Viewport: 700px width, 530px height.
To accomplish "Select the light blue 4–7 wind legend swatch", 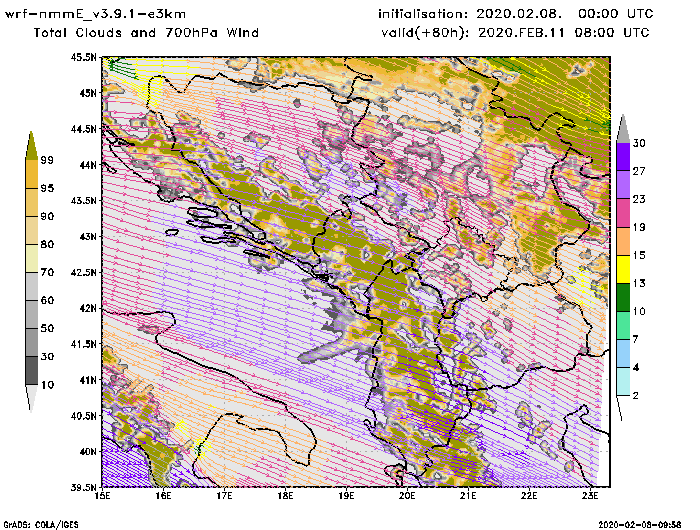I will (x=623, y=354).
